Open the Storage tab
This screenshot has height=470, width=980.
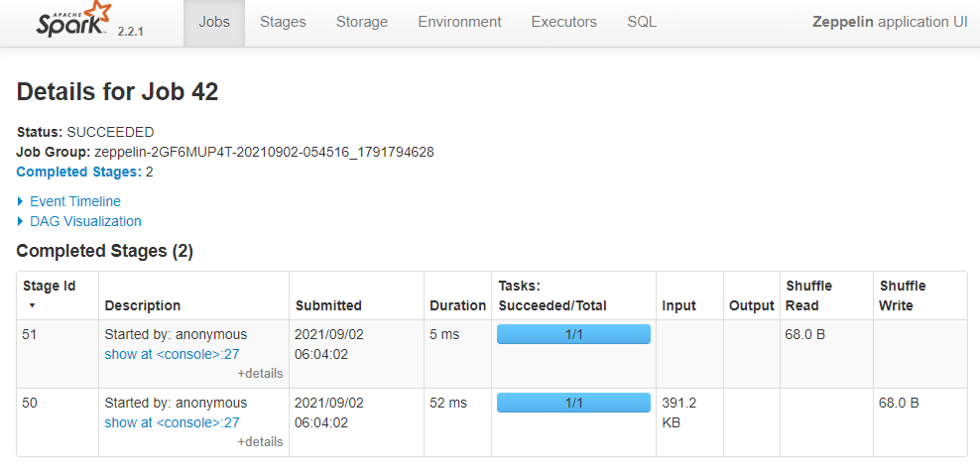(x=362, y=23)
